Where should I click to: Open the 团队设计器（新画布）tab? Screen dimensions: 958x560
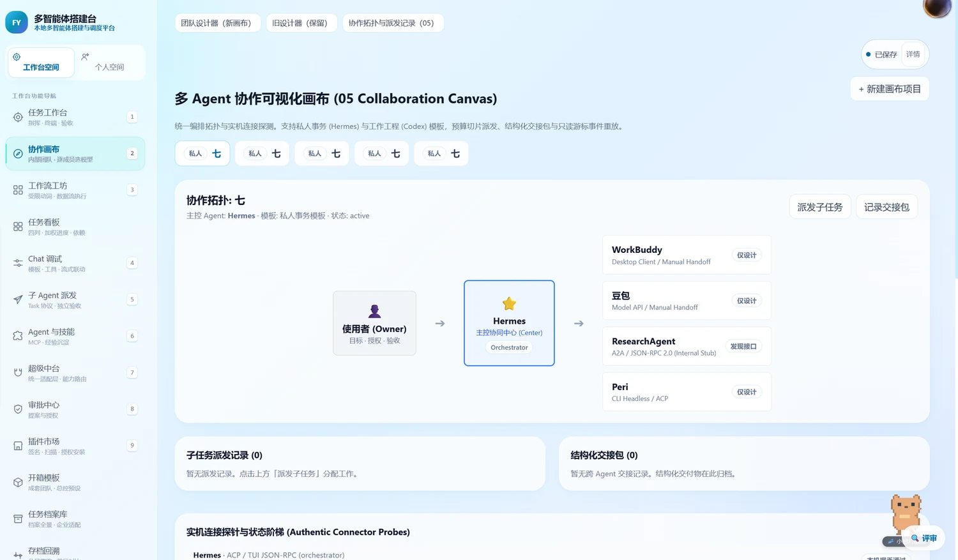(x=218, y=23)
